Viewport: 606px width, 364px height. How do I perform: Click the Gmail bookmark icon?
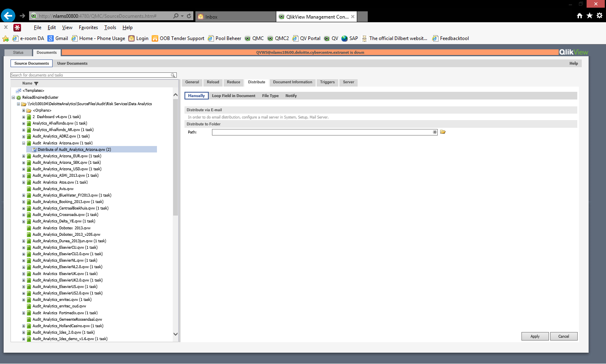pyautogui.click(x=51, y=38)
